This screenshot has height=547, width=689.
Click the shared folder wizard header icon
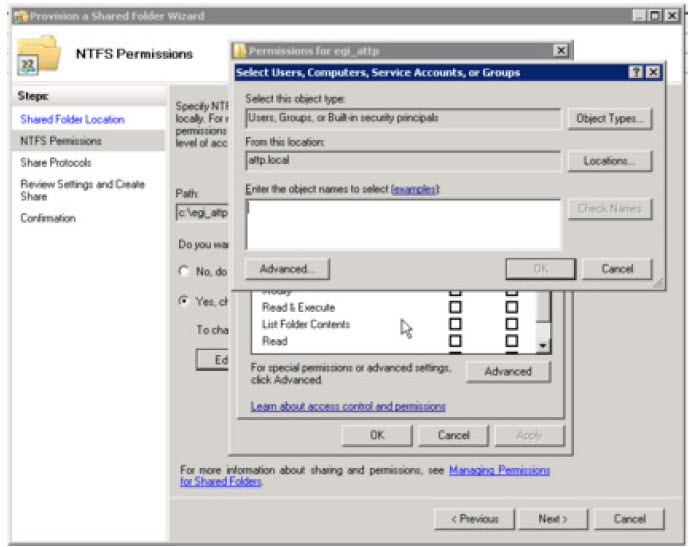[38, 54]
